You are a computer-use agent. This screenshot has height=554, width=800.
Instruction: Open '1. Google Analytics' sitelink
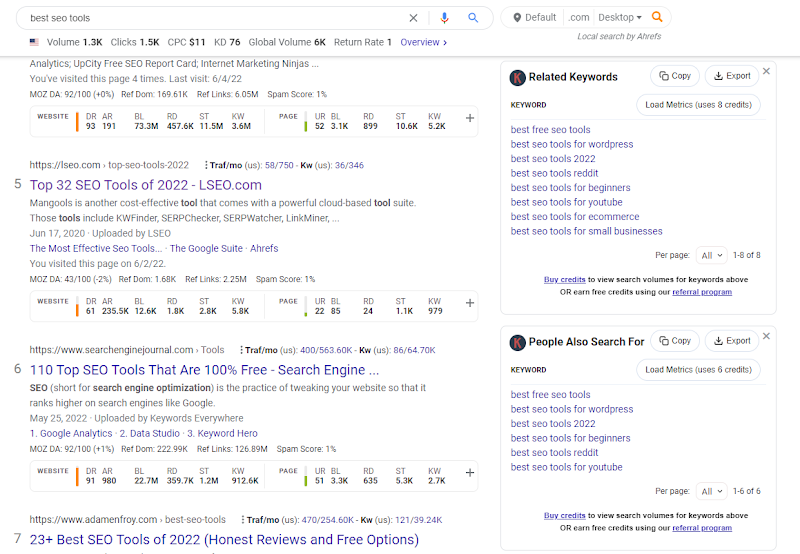[71, 433]
